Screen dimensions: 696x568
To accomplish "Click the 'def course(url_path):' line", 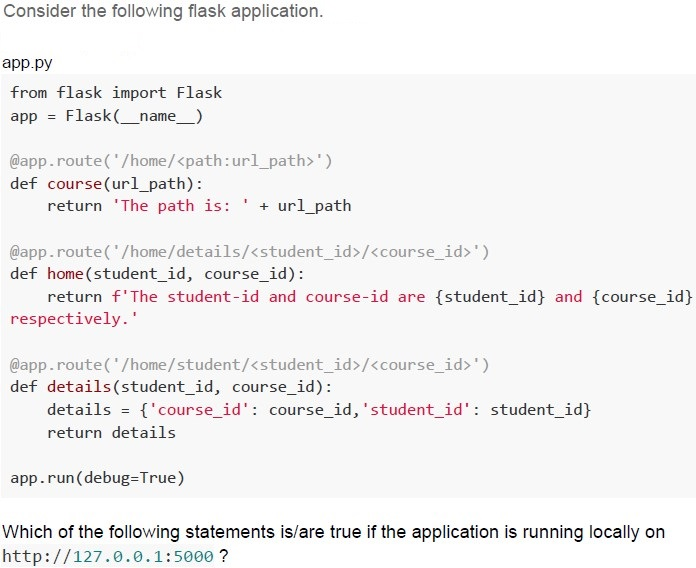I will (107, 184).
